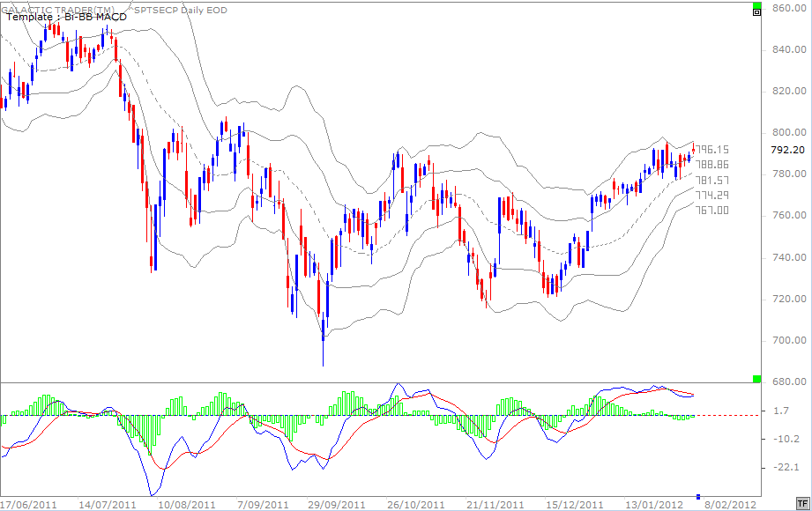Click the 720.00 price axis label
Viewport: 812px width, 511px height.
click(789, 299)
